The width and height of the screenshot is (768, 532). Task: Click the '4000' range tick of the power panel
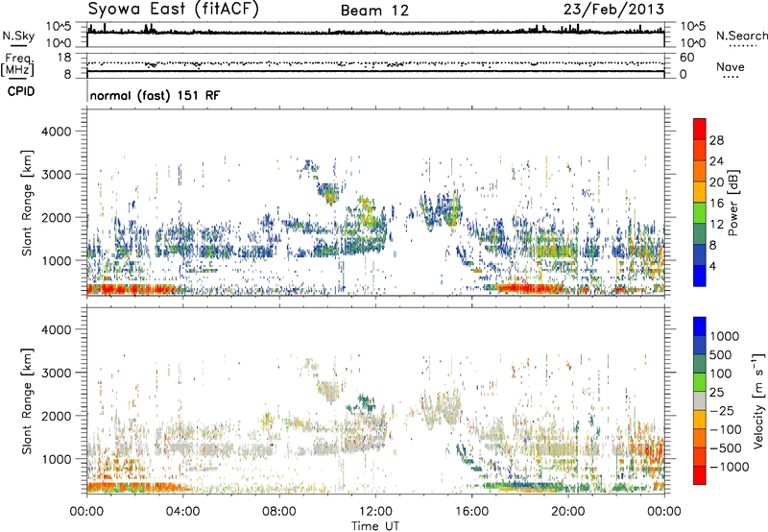(56, 132)
